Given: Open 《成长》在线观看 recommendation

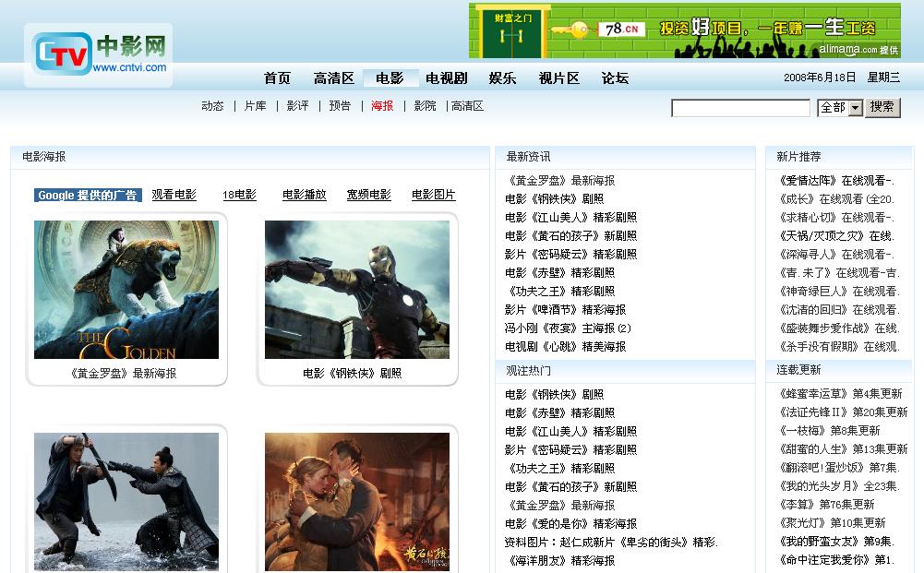Looking at the screenshot, I should [x=836, y=199].
